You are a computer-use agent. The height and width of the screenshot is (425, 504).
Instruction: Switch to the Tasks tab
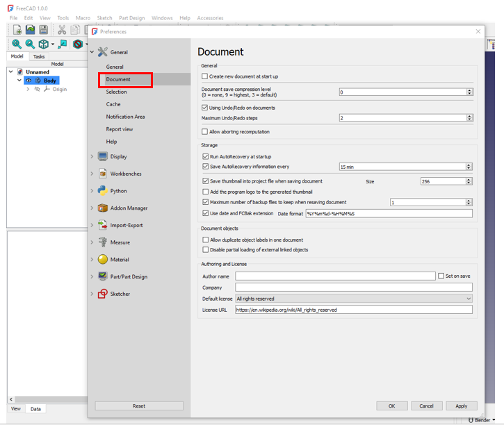pyautogui.click(x=39, y=57)
